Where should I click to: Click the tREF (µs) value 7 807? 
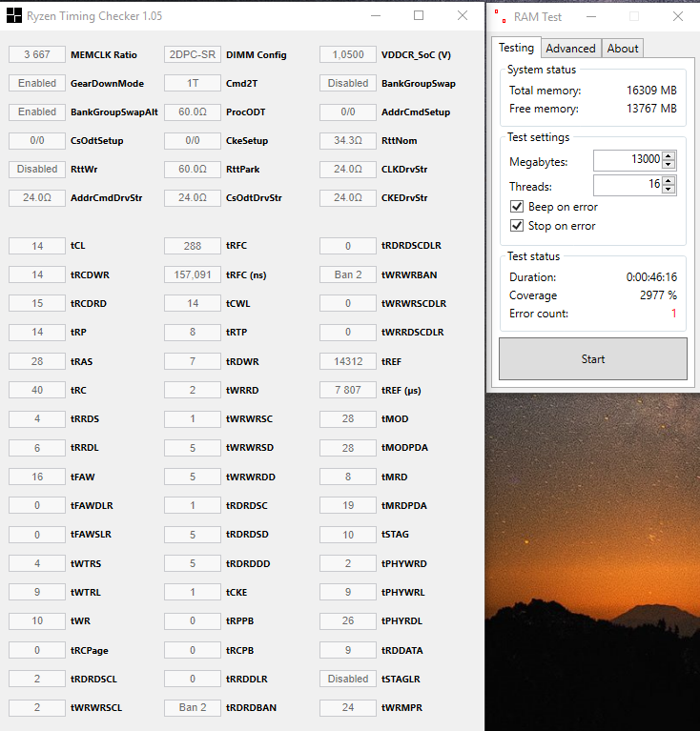point(348,390)
